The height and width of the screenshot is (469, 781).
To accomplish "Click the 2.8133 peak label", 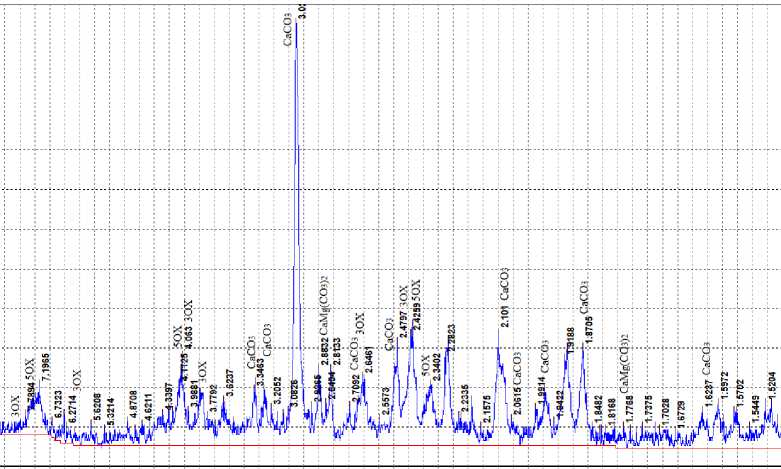I will pos(337,352).
